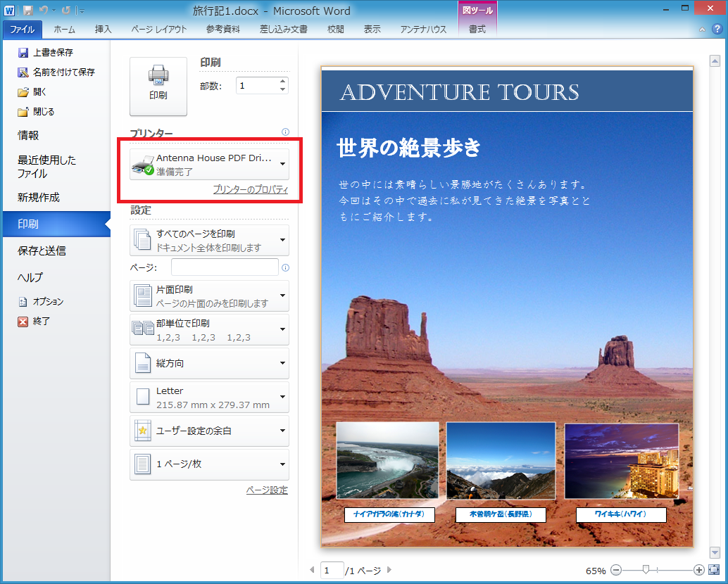Click the info icon next to the ページ field
The height and width of the screenshot is (584, 728).
coord(285,267)
